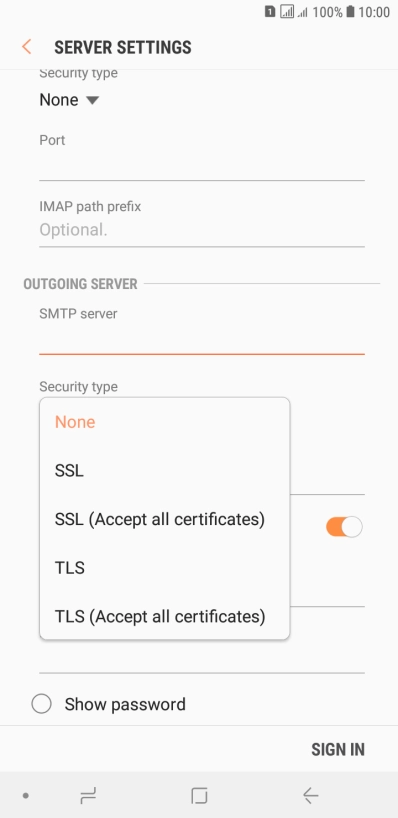Viewport: 398px width, 818px height.
Task: Tap the system back navigation arrow
Action: (310, 796)
